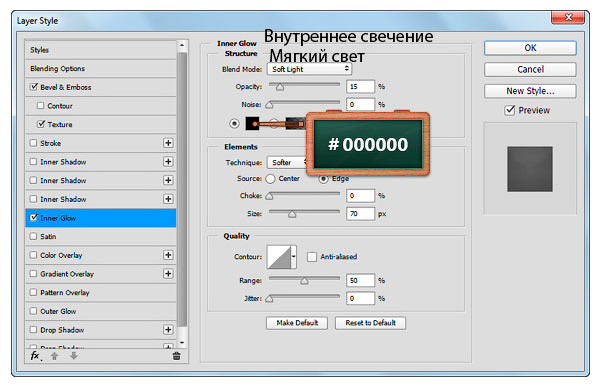This screenshot has width=600, height=387.
Task: Click the move effect down arrow
Action: [x=73, y=356]
